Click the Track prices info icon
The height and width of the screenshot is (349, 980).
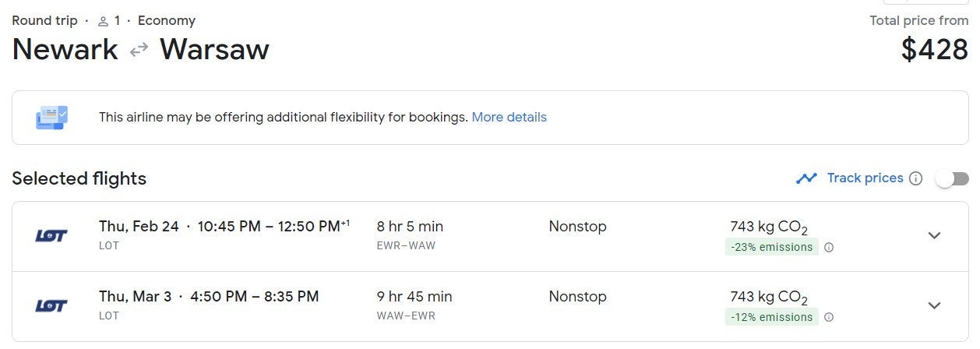(916, 178)
